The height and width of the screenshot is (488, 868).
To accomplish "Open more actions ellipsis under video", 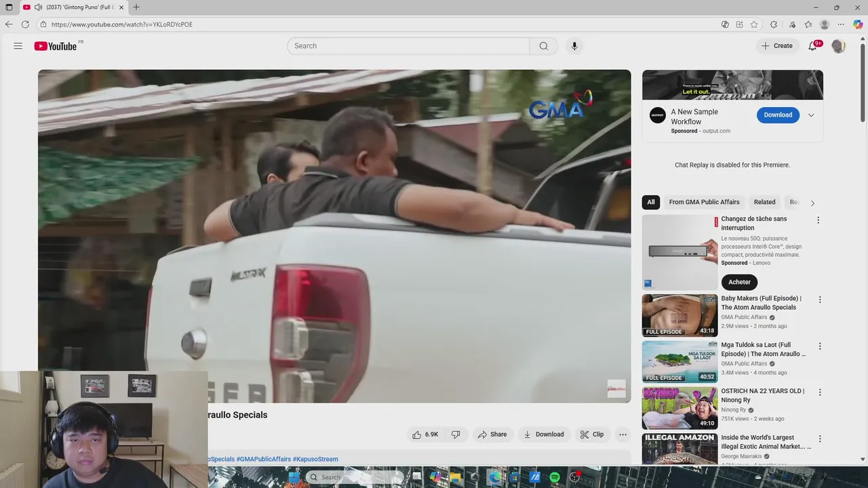I will [623, 434].
